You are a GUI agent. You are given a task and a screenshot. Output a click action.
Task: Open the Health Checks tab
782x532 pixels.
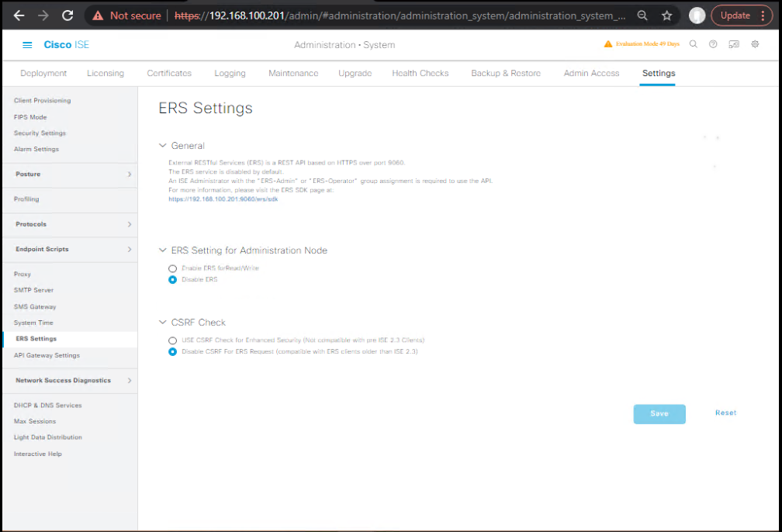coord(420,74)
